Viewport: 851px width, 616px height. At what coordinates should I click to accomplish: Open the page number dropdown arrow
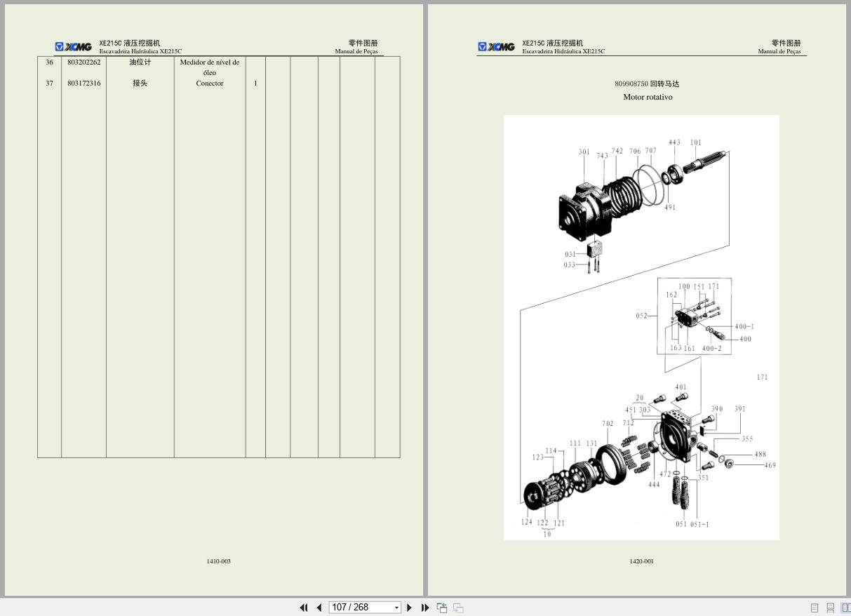[397, 608]
